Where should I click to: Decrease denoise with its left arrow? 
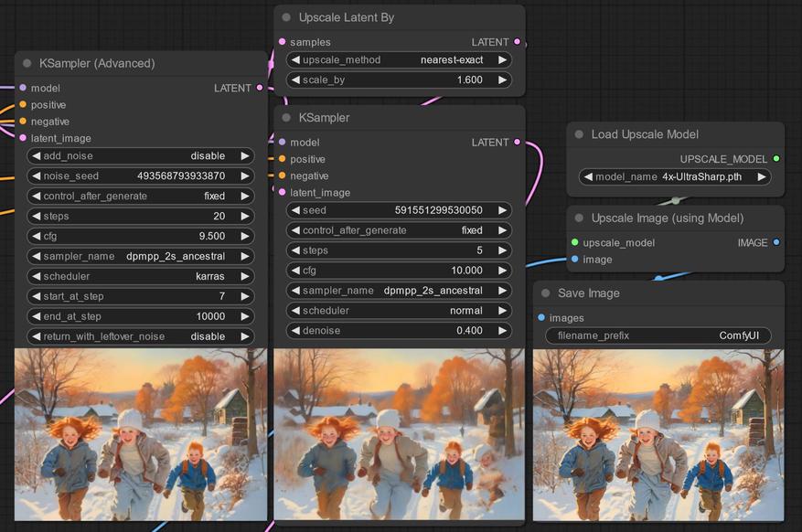(295, 331)
